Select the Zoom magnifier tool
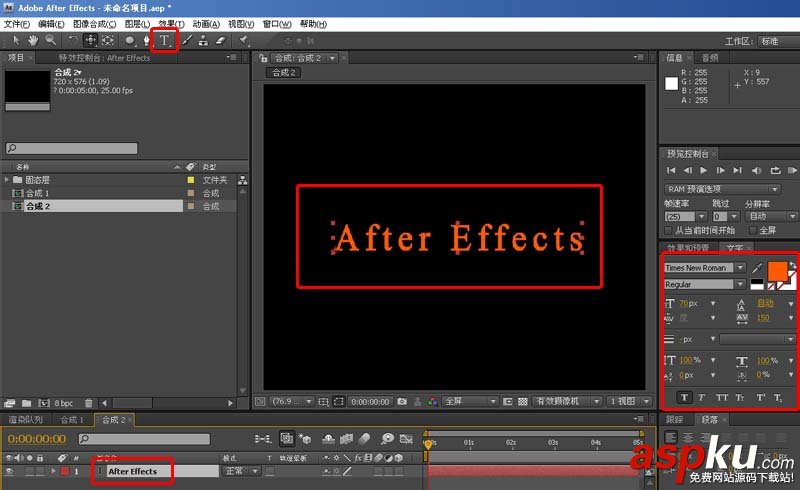The image size is (800, 490). pyautogui.click(x=51, y=40)
